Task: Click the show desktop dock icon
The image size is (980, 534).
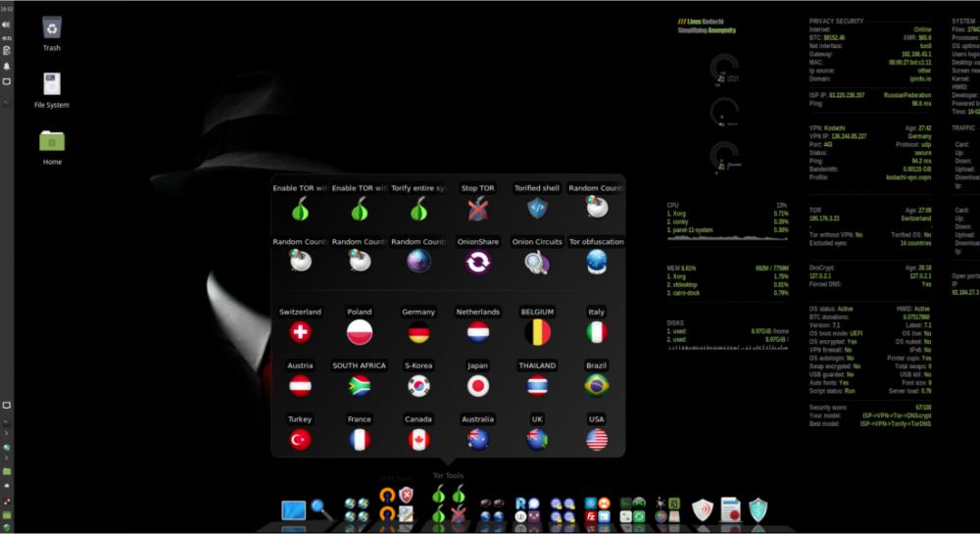Action: [293, 510]
